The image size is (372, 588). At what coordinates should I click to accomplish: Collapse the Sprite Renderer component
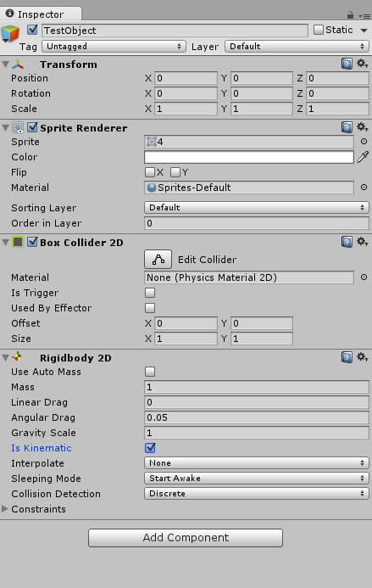click(x=5, y=128)
